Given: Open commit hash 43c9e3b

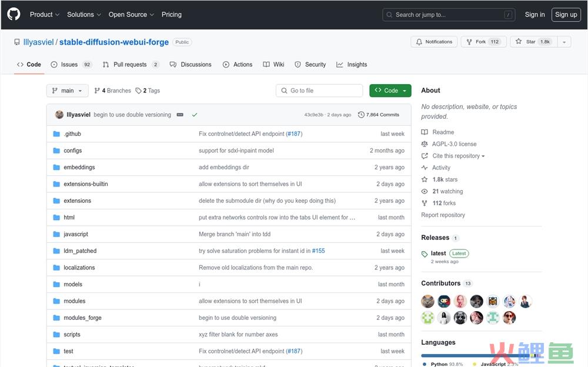Looking at the screenshot, I should coord(313,115).
